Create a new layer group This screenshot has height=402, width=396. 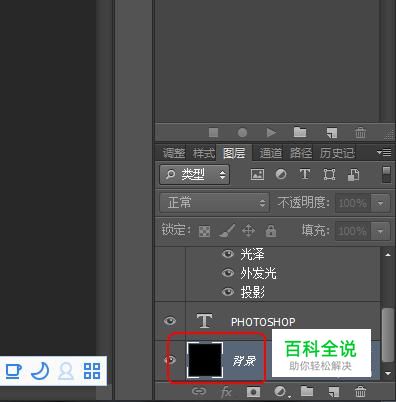[307, 391]
